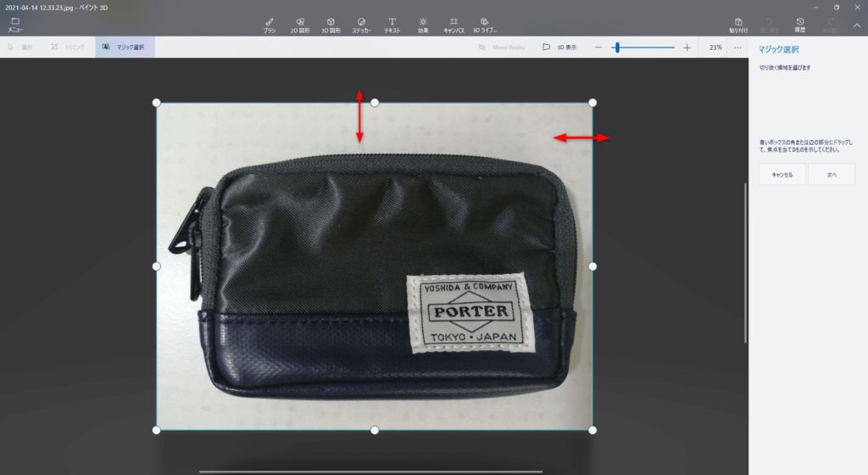
Task: Click the bottom-left selection corner handle
Action: tap(157, 430)
